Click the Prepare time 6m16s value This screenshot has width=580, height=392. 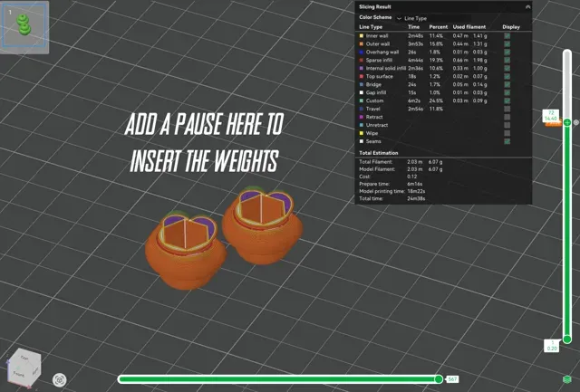[x=415, y=184]
